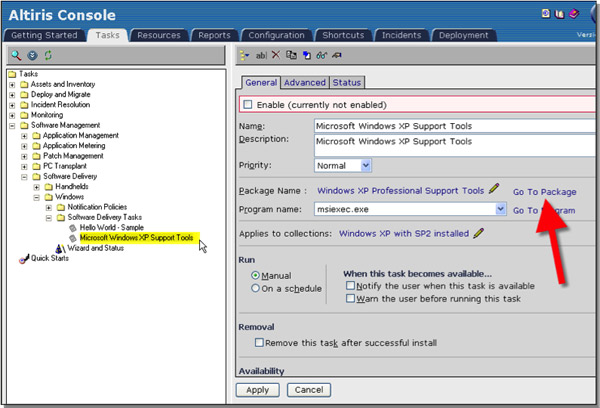Click the red X delete toolbar icon
Image resolution: width=600 pixels, height=408 pixels.
[x=276, y=55]
